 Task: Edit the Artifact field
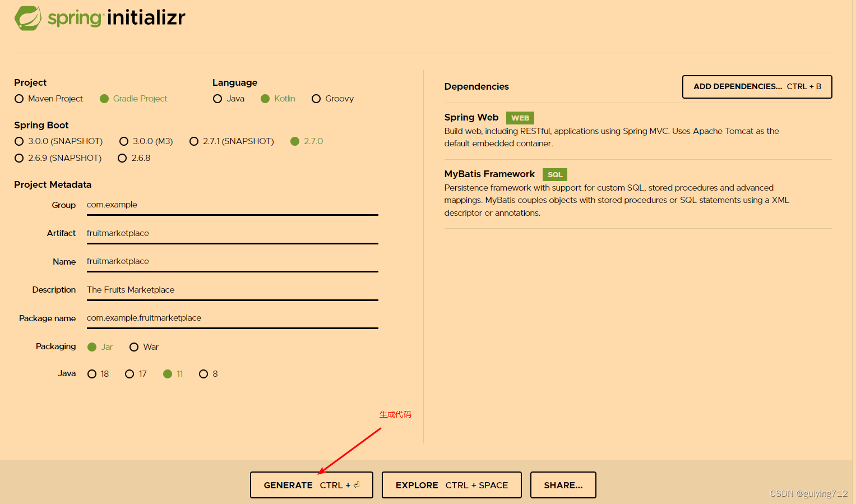[x=232, y=234]
